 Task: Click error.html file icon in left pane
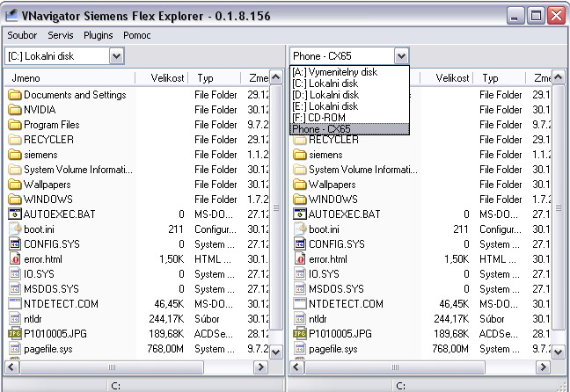point(15,259)
